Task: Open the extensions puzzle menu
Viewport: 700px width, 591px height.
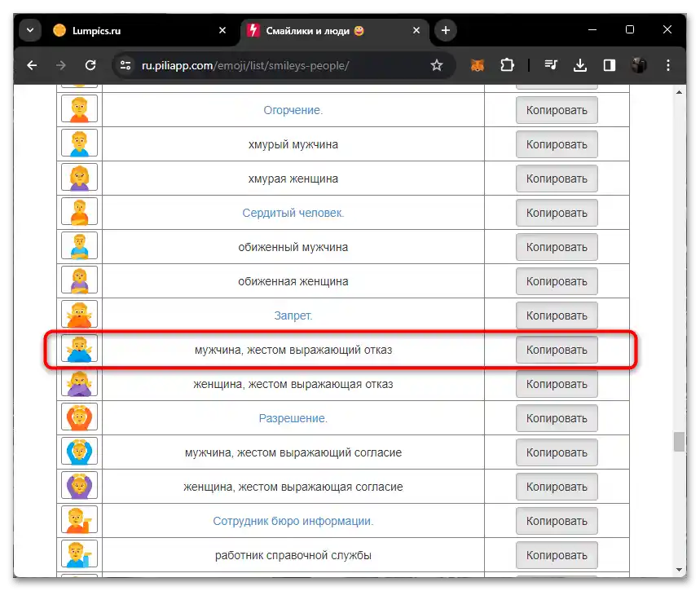Action: (x=507, y=66)
